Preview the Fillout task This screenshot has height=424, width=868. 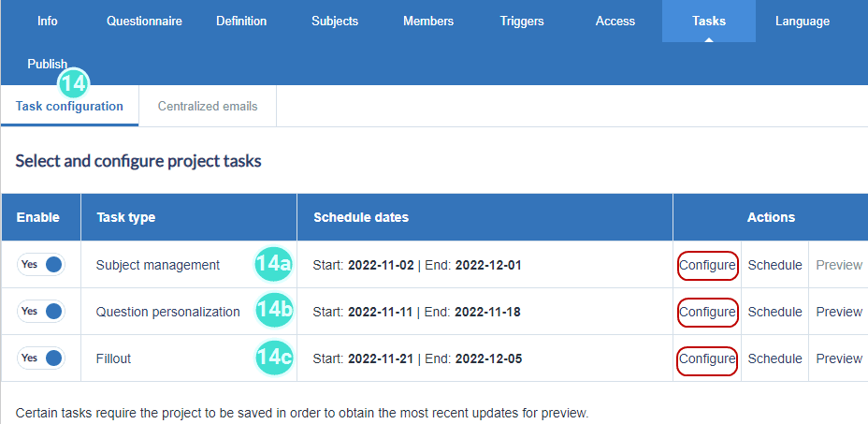[839, 358]
